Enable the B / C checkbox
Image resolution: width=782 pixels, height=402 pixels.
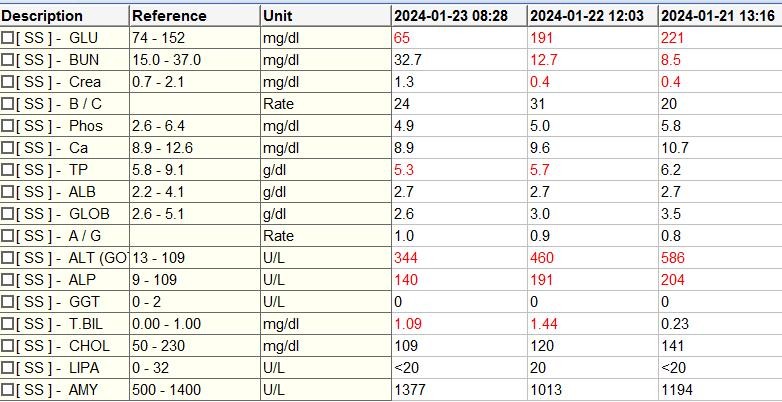(7, 104)
